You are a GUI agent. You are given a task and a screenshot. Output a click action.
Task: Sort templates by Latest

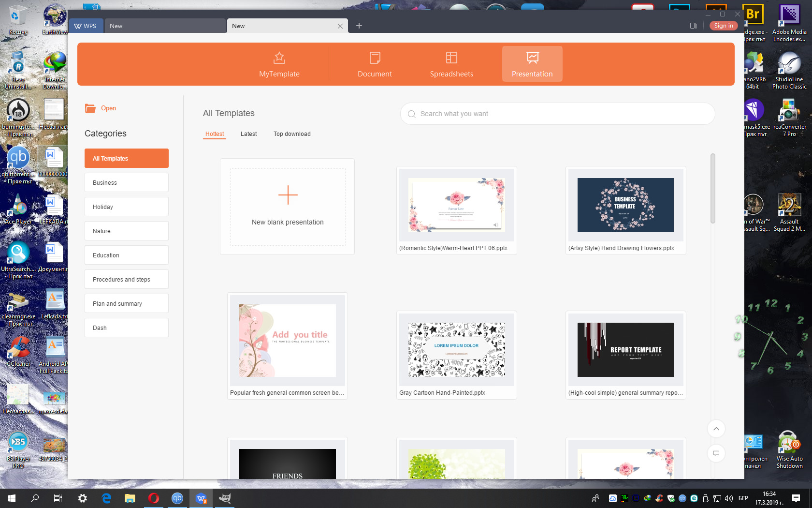click(249, 134)
